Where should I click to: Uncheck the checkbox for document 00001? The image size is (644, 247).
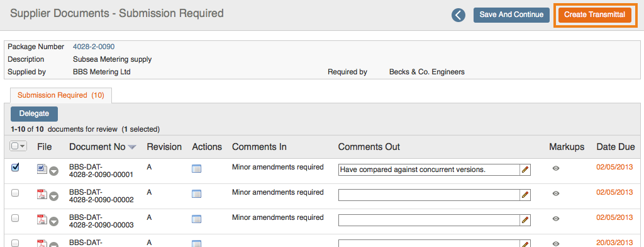click(15, 168)
